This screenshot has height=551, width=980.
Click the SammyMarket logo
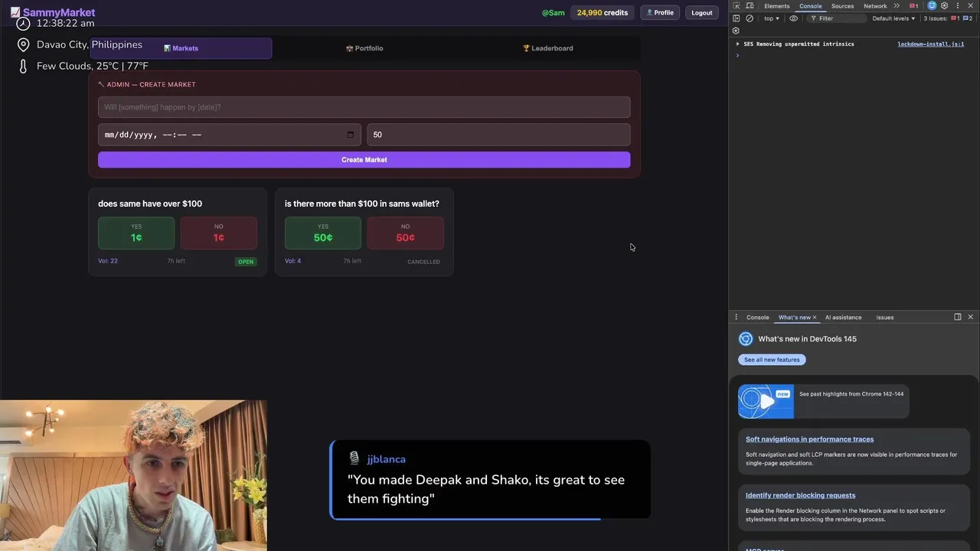click(53, 12)
